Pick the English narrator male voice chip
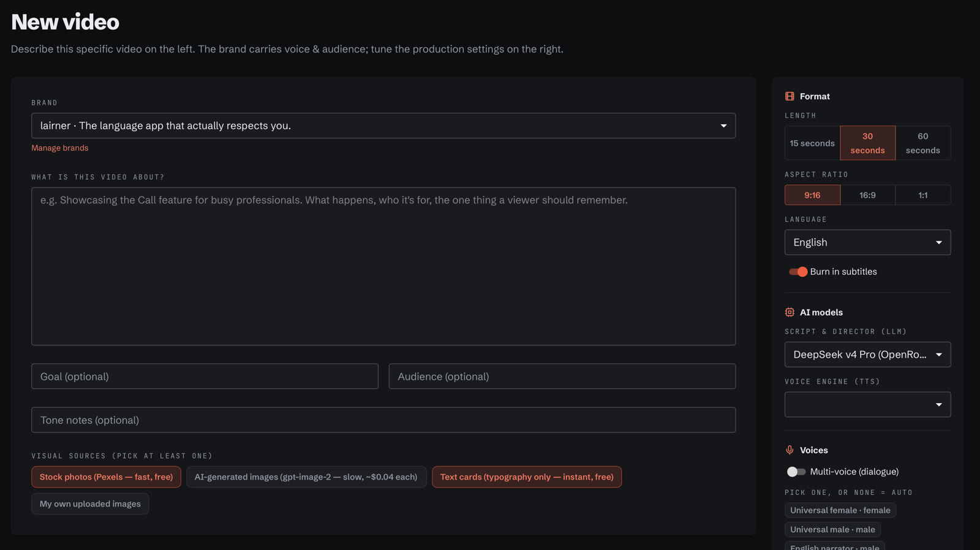980x550 pixels. point(834,546)
